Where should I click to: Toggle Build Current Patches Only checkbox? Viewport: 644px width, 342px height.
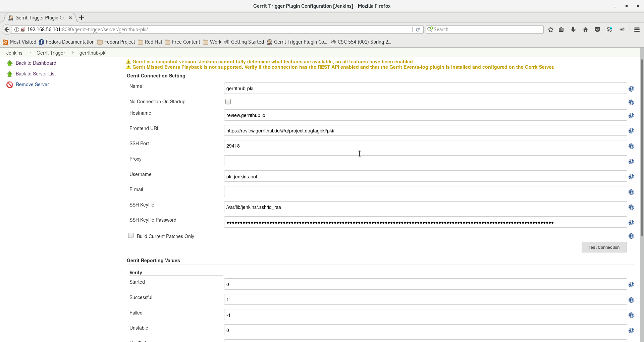pos(131,236)
